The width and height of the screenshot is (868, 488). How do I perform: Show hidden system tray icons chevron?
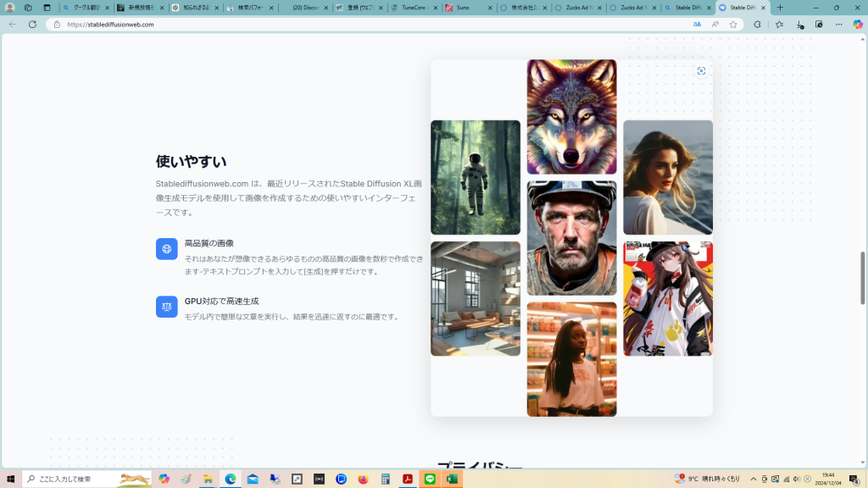[x=754, y=479]
